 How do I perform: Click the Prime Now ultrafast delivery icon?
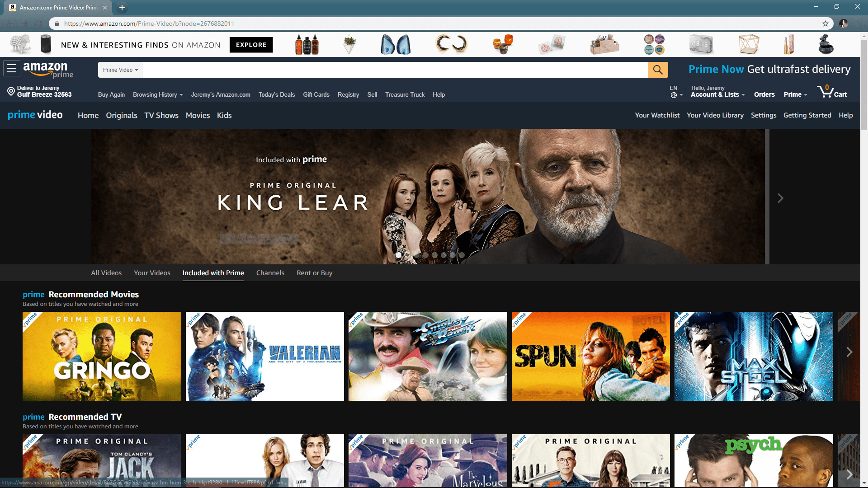(x=769, y=70)
